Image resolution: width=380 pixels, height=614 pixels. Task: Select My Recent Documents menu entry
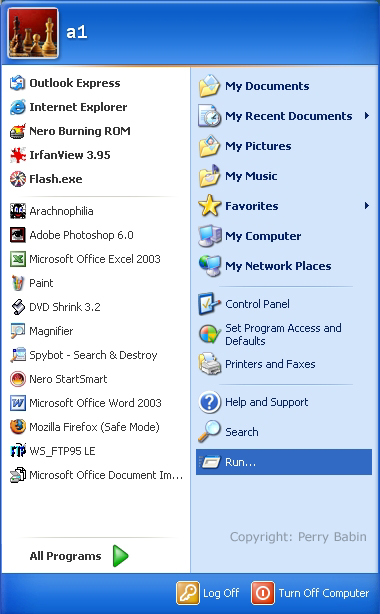(284, 116)
